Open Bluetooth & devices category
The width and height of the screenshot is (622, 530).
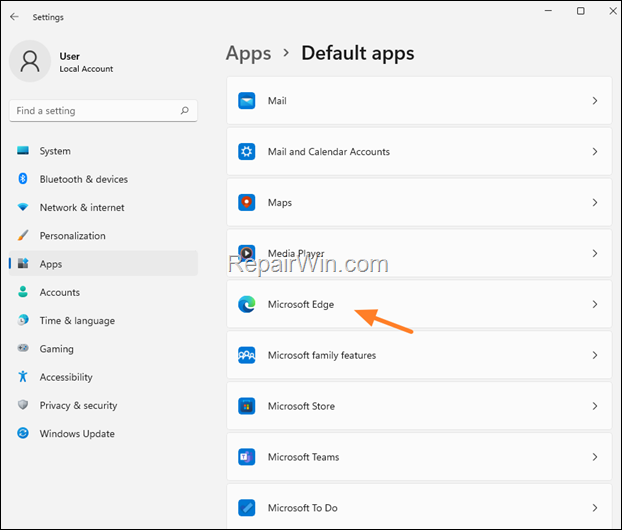point(103,179)
